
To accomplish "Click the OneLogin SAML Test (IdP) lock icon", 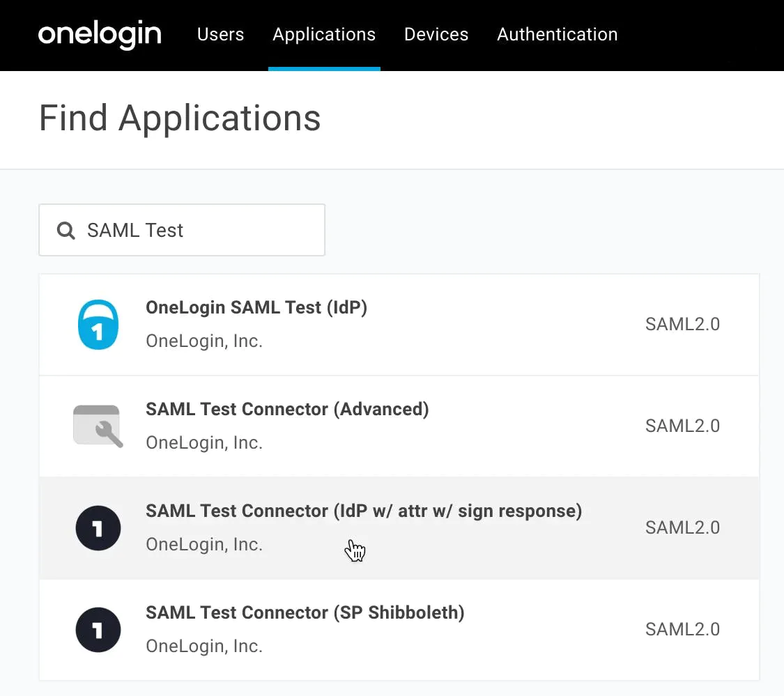I will [x=98, y=325].
